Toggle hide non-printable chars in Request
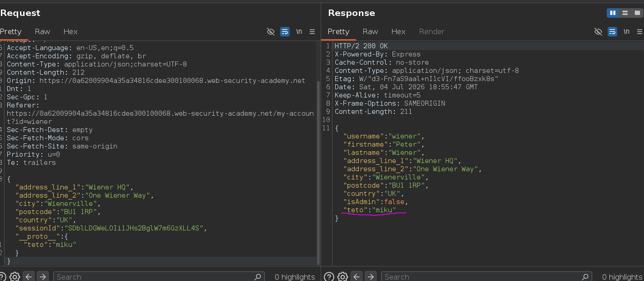 point(271,31)
